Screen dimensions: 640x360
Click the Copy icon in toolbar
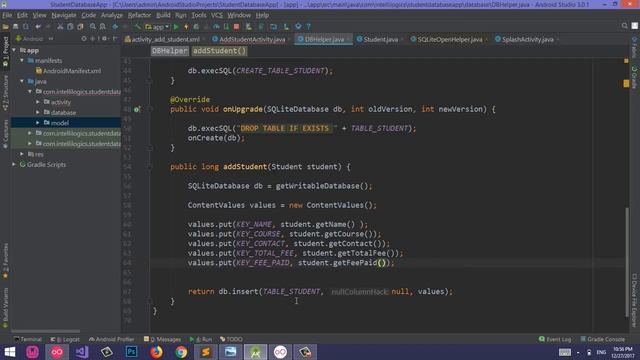pyautogui.click(x=70, y=27)
